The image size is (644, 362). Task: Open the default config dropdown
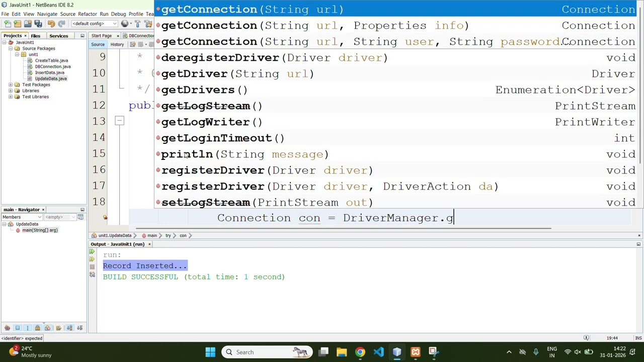pyautogui.click(x=95, y=24)
